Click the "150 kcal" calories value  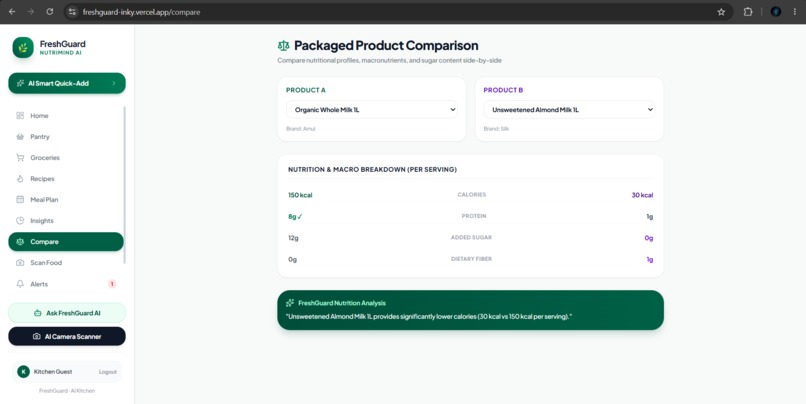(300, 195)
